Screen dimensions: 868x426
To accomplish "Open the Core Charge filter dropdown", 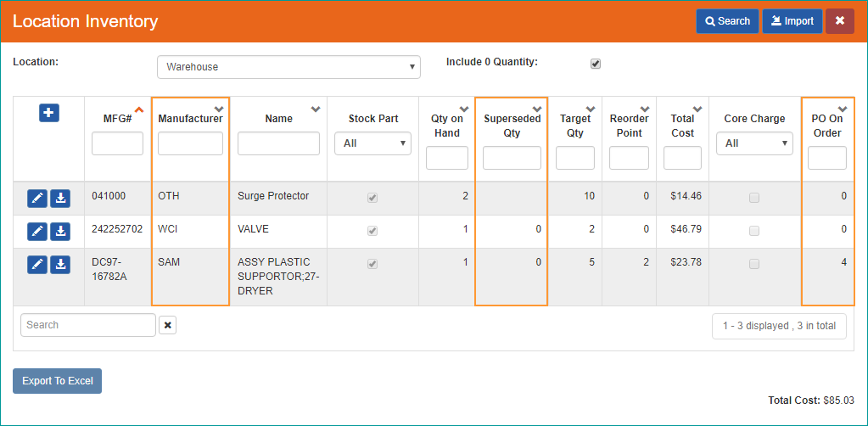I will pyautogui.click(x=754, y=143).
